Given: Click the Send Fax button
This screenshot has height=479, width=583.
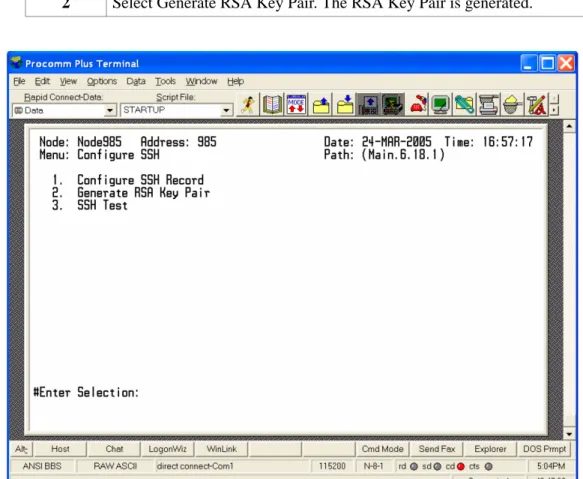Looking at the screenshot, I should click(437, 449).
